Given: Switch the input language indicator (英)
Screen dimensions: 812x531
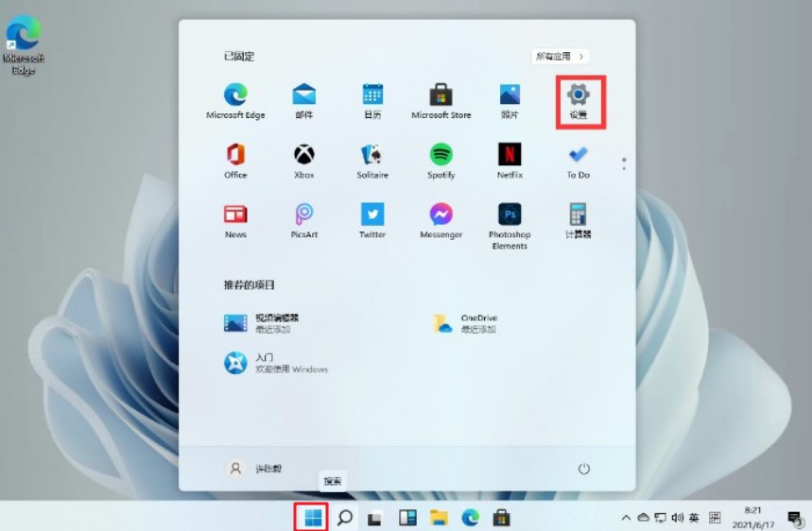Looking at the screenshot, I should 694,517.
